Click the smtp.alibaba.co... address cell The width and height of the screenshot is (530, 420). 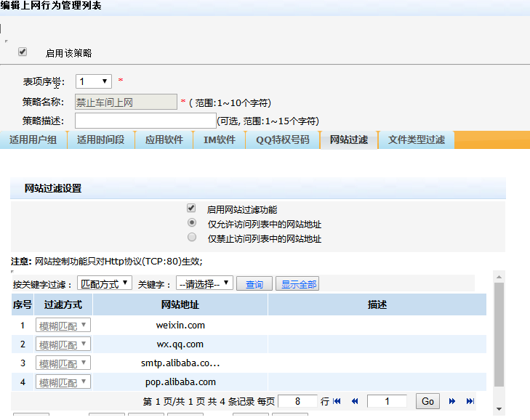[180, 363]
